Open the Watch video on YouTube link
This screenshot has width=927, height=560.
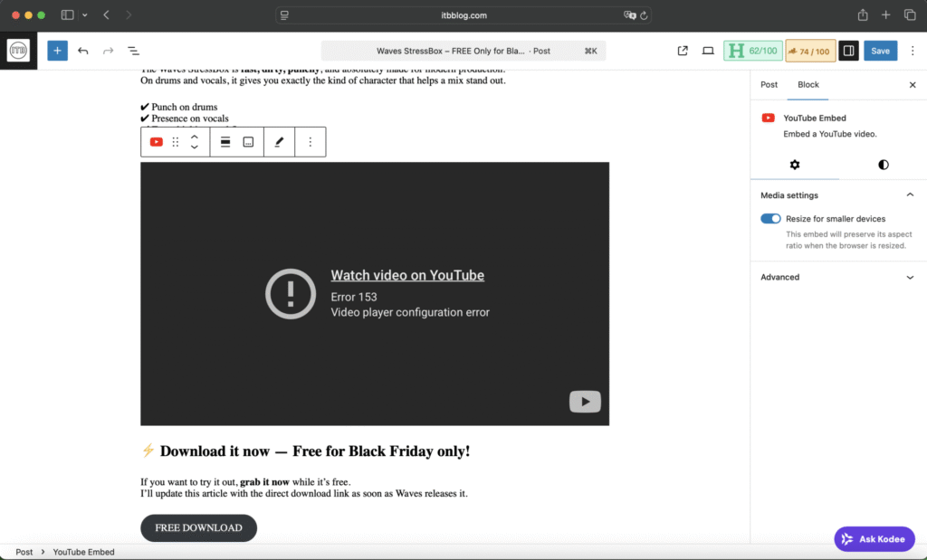point(407,275)
